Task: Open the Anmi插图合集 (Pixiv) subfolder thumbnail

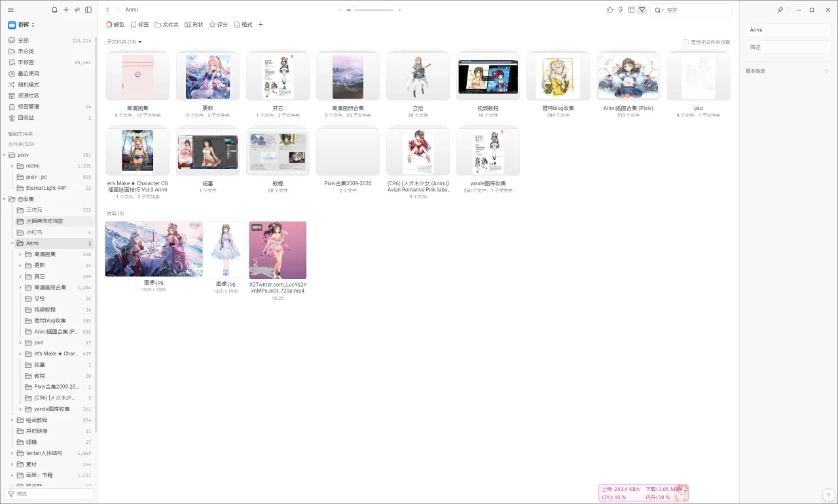Action: [x=628, y=77]
